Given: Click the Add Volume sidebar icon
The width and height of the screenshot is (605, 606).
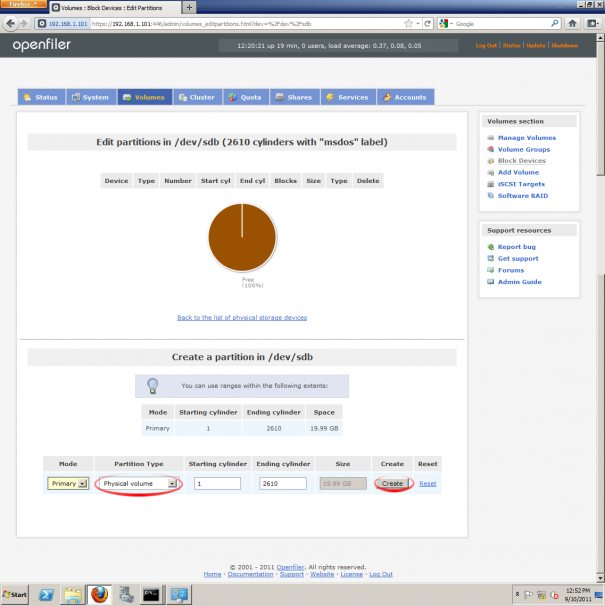Looking at the screenshot, I should click(491, 172).
